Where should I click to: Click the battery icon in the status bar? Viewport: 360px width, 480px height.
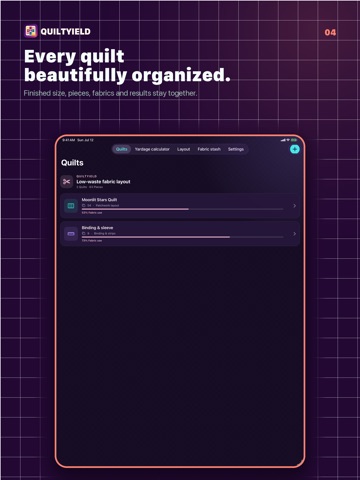pyautogui.click(x=294, y=140)
